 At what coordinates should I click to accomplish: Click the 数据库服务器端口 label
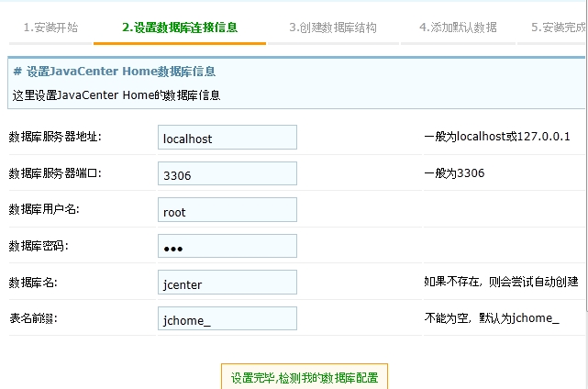(55, 173)
